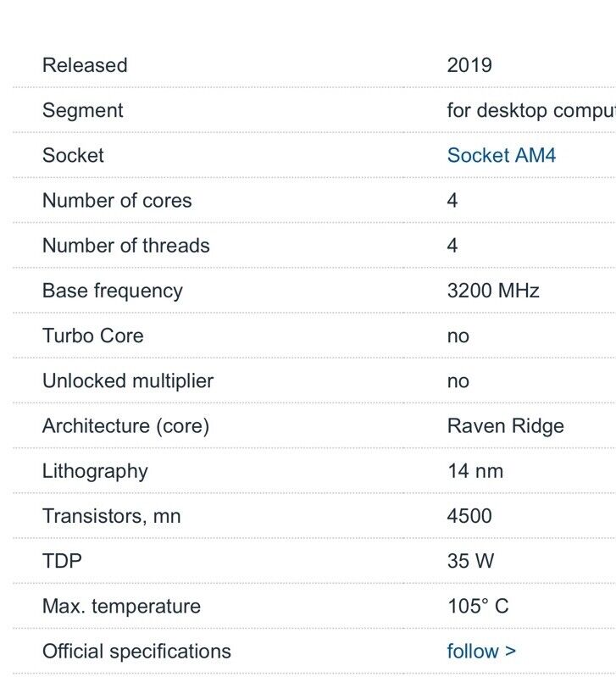Select the Segment row label
This screenshot has height=677, width=616.
[x=83, y=110]
